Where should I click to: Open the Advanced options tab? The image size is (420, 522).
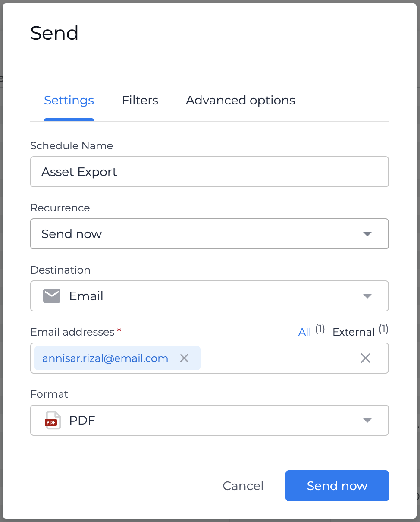pos(241,101)
